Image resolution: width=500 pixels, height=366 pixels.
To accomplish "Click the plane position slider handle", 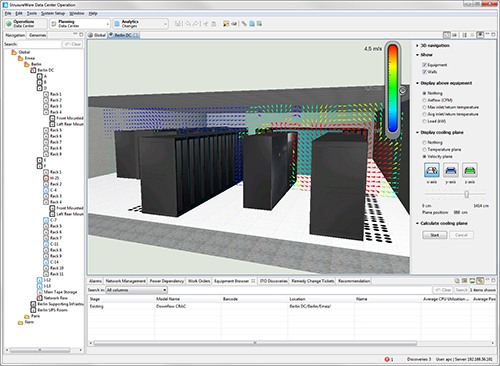I will tap(467, 194).
